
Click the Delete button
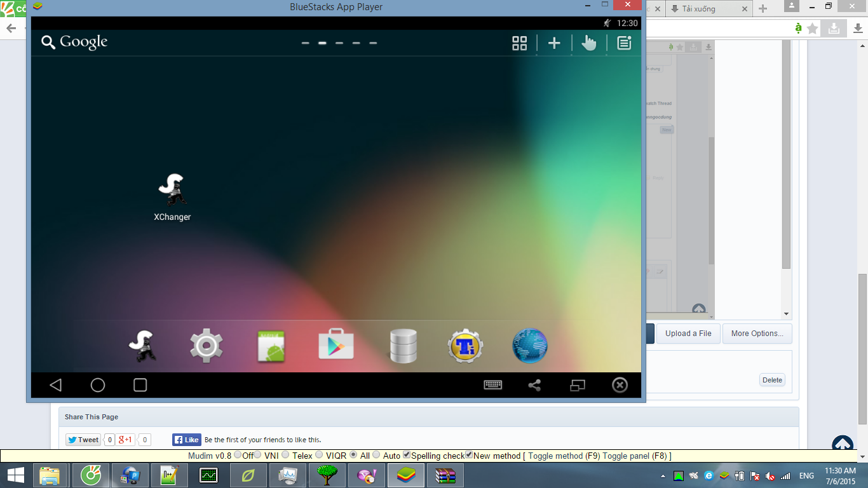(x=772, y=380)
